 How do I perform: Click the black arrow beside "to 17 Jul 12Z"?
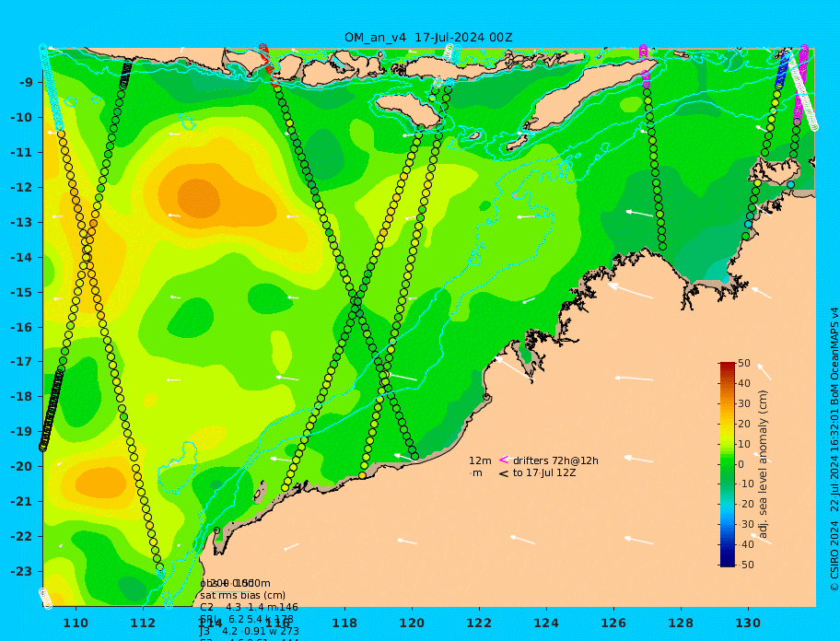pos(504,473)
